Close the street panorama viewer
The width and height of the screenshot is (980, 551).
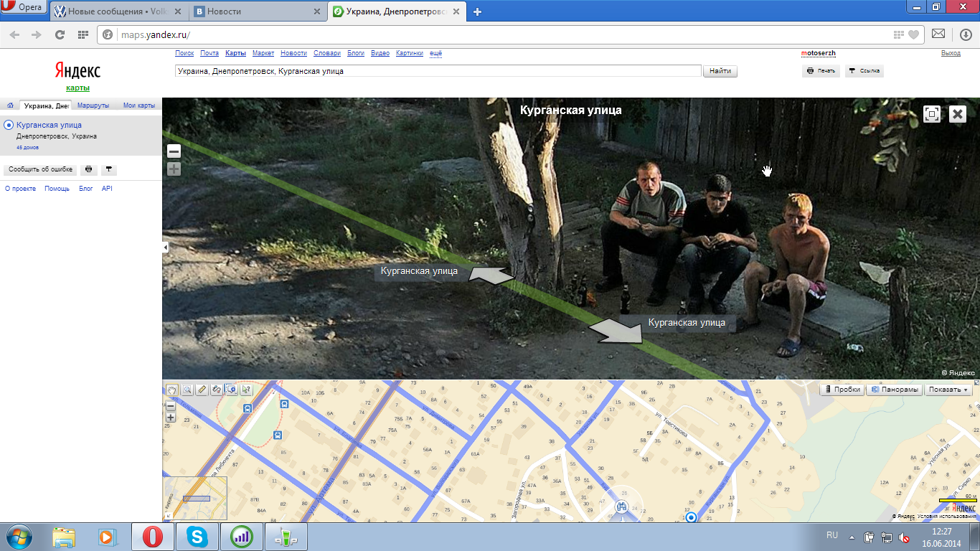click(958, 114)
